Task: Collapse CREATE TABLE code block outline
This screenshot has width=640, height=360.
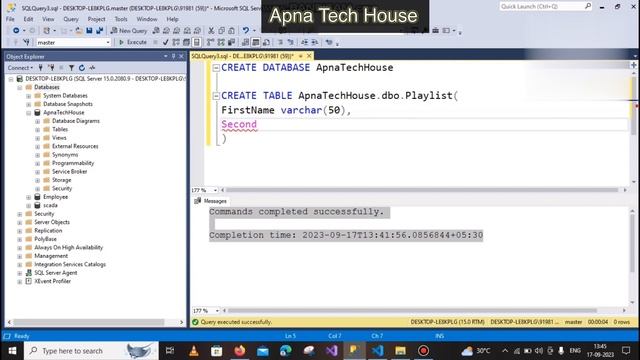Action: tap(216, 96)
